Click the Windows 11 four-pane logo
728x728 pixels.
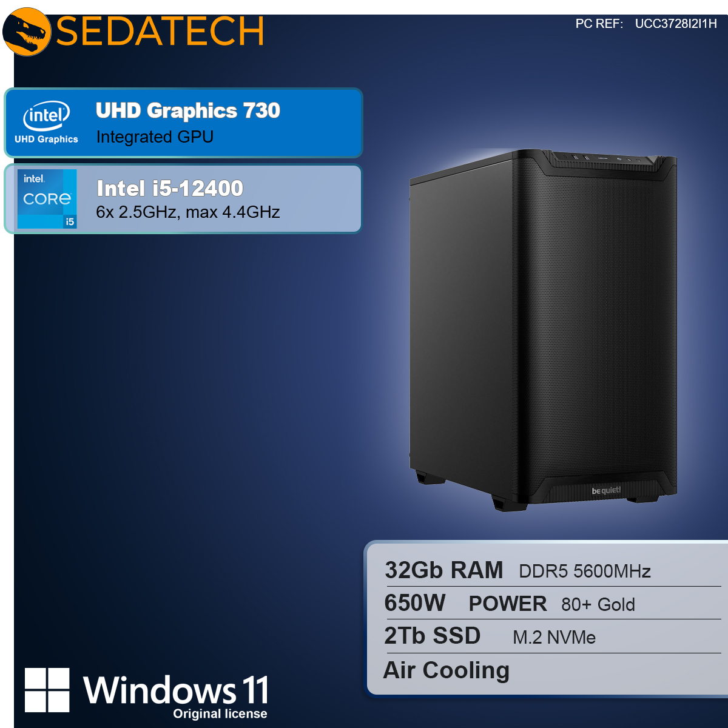tap(47, 690)
